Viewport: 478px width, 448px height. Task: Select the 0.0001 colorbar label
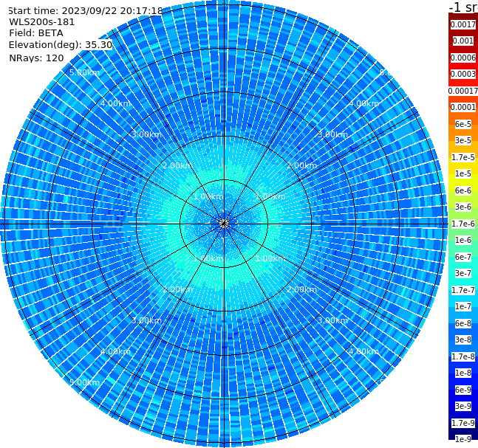pos(463,107)
